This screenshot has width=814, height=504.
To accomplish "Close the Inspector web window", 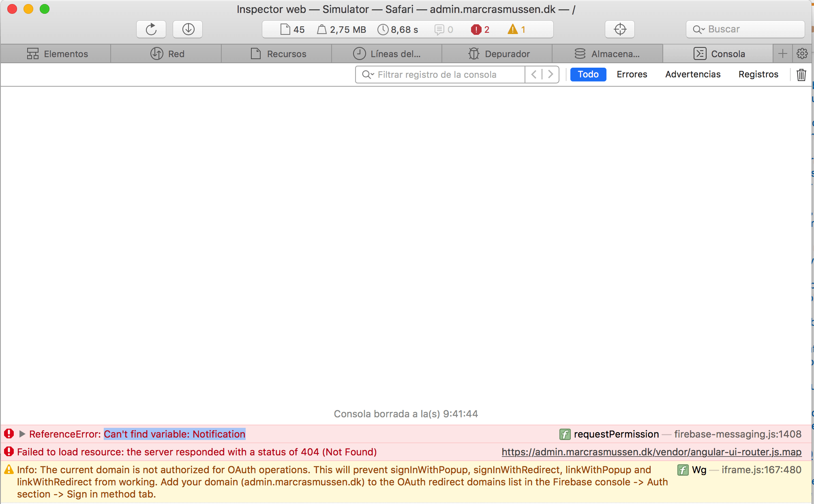I will click(12, 9).
